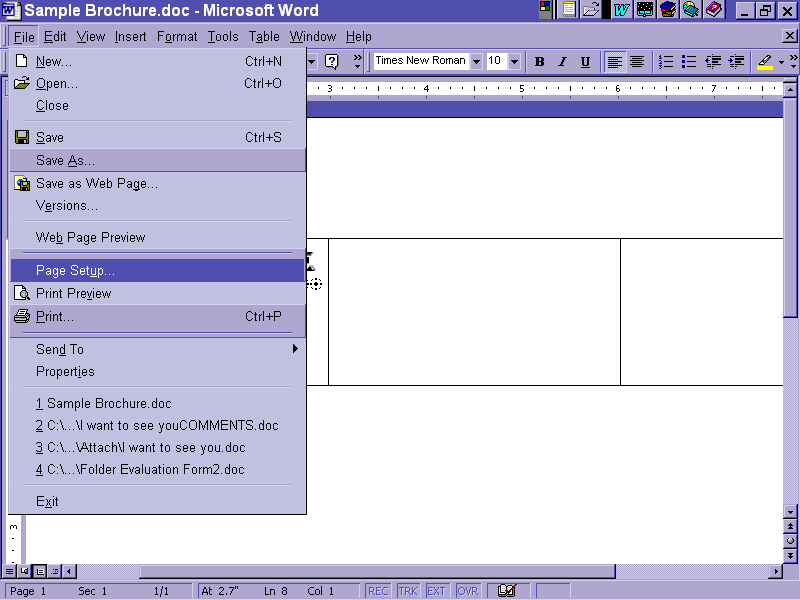This screenshot has width=800, height=600.
Task: Click the Numbering list icon
Action: (x=666, y=61)
